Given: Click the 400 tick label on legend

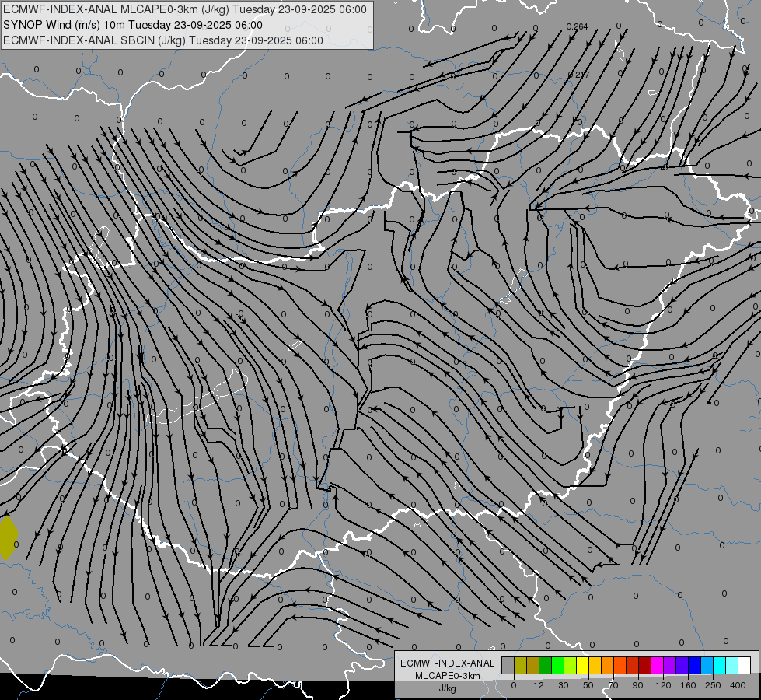Looking at the screenshot, I should point(738,685).
